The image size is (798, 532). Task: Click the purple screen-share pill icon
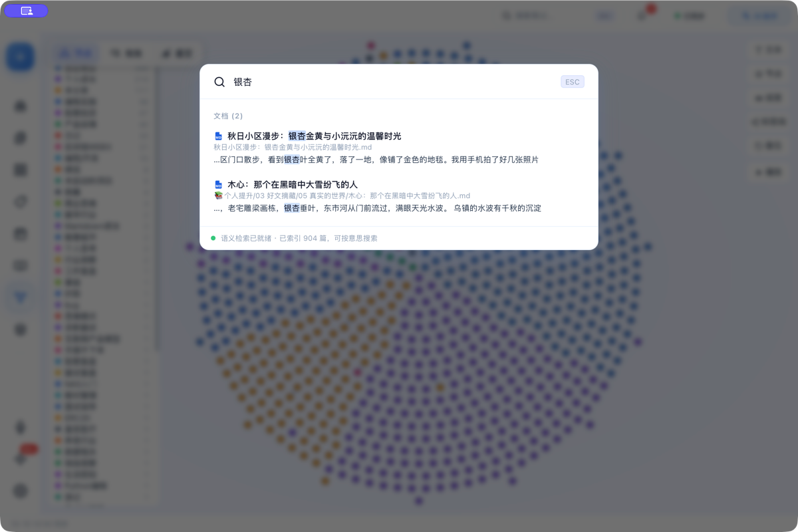[x=27, y=11]
